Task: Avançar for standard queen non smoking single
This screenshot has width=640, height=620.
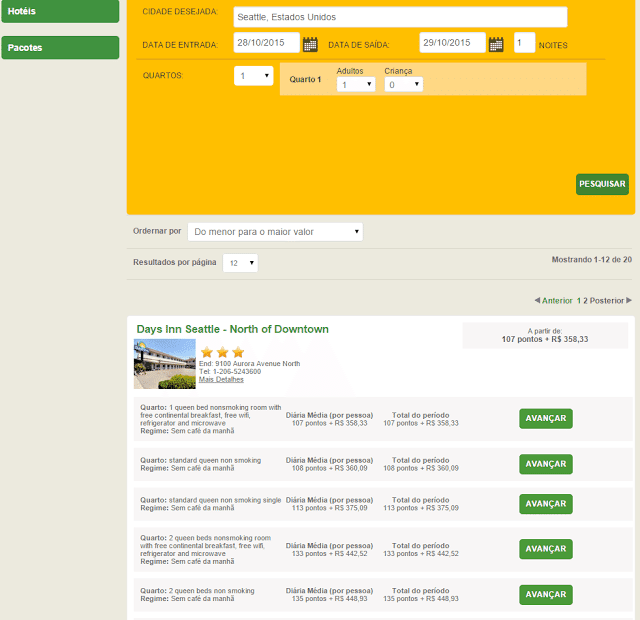Action: (546, 504)
